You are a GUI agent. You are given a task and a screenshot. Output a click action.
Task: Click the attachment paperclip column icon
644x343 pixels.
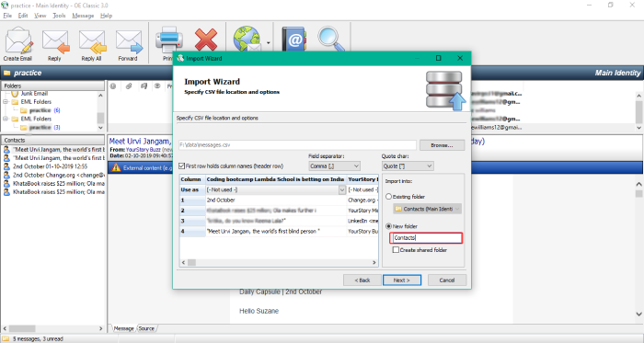point(129,86)
